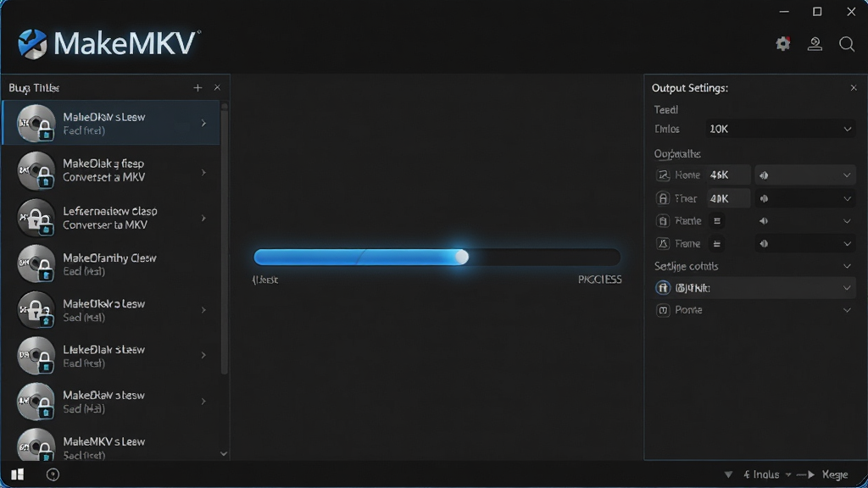This screenshot has width=868, height=488.
Task: Click the Kege button in the bottom bar
Action: pyautogui.click(x=835, y=474)
